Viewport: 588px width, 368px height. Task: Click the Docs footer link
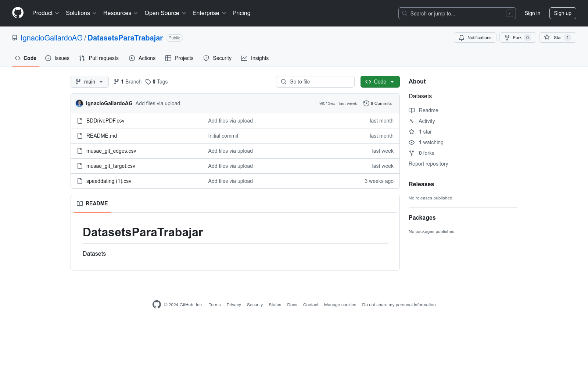click(x=292, y=305)
